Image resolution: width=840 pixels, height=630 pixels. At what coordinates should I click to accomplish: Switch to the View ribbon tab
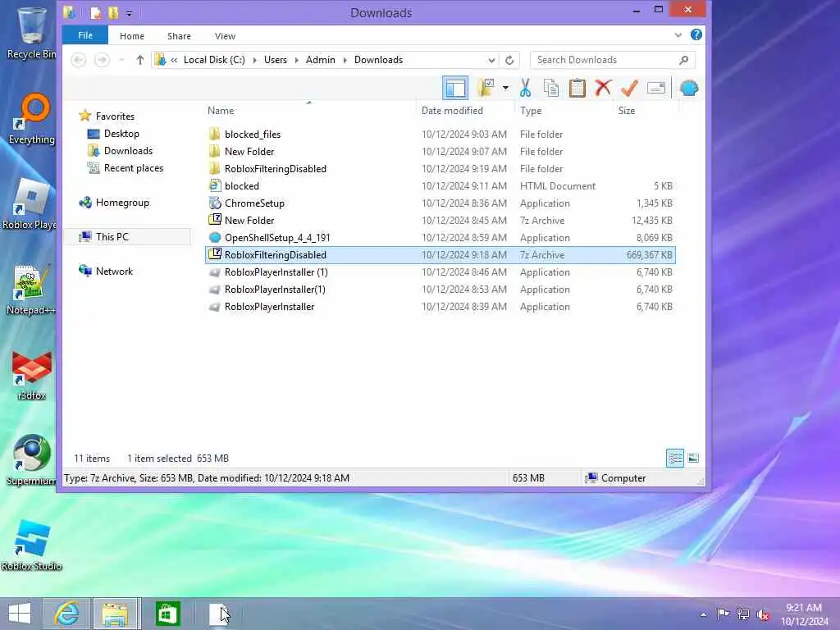225,36
